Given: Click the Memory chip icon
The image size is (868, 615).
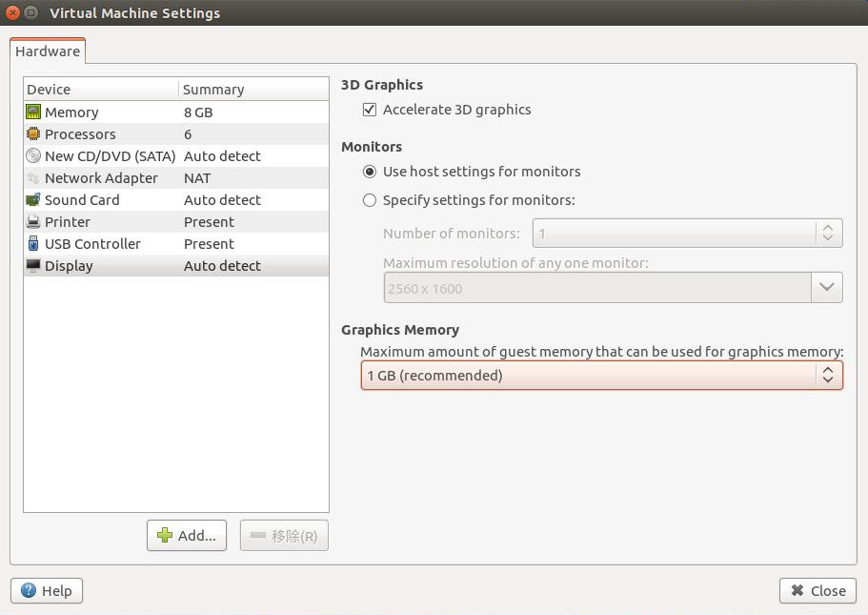Looking at the screenshot, I should coord(33,112).
